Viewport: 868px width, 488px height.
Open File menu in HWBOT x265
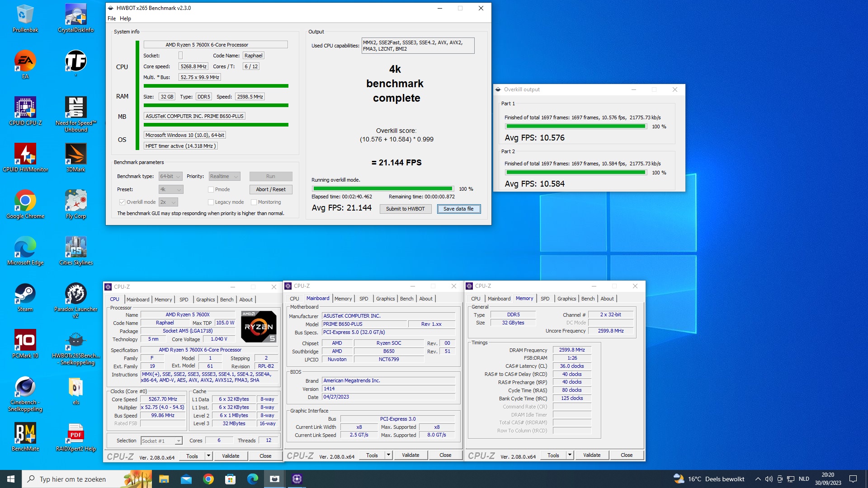(x=112, y=19)
